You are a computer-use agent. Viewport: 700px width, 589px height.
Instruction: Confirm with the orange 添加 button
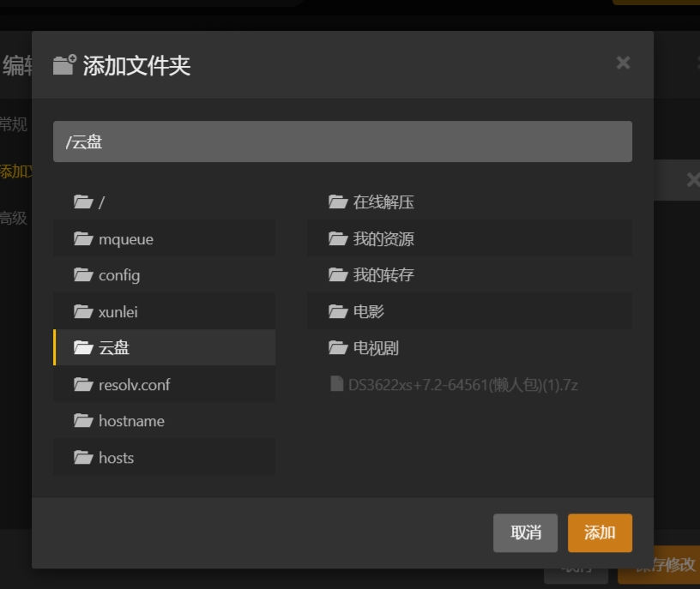(x=600, y=532)
